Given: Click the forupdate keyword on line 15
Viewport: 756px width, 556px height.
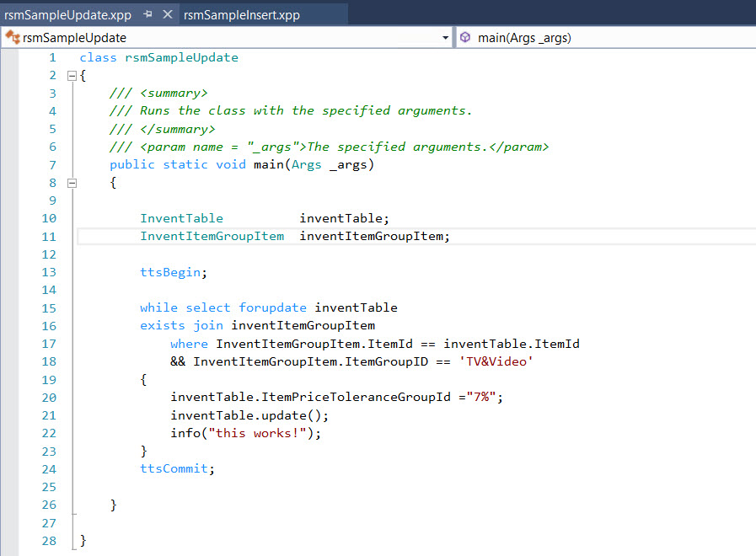Looking at the screenshot, I should click(x=272, y=307).
